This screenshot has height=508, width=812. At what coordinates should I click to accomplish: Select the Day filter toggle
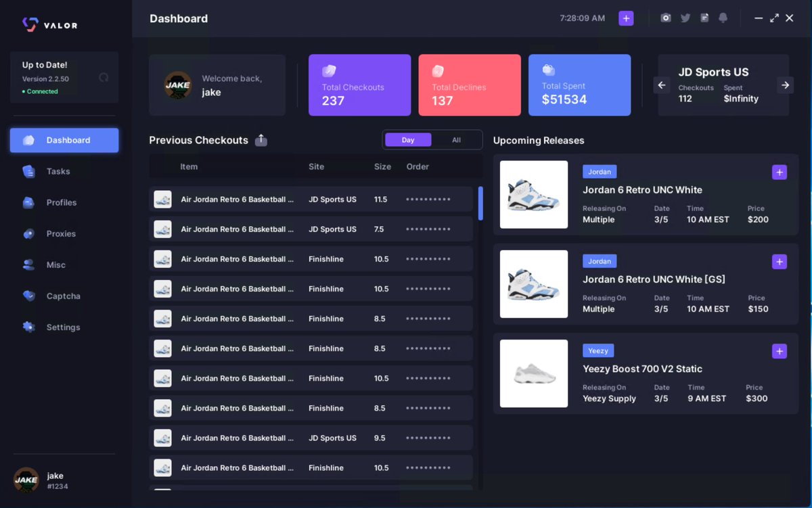click(408, 140)
